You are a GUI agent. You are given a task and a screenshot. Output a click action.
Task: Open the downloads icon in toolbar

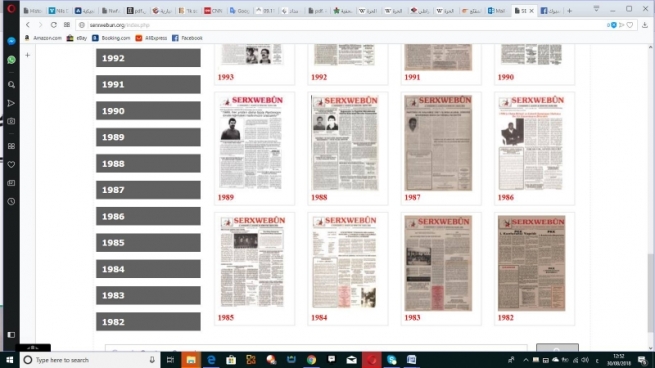pyautogui.click(x=645, y=25)
